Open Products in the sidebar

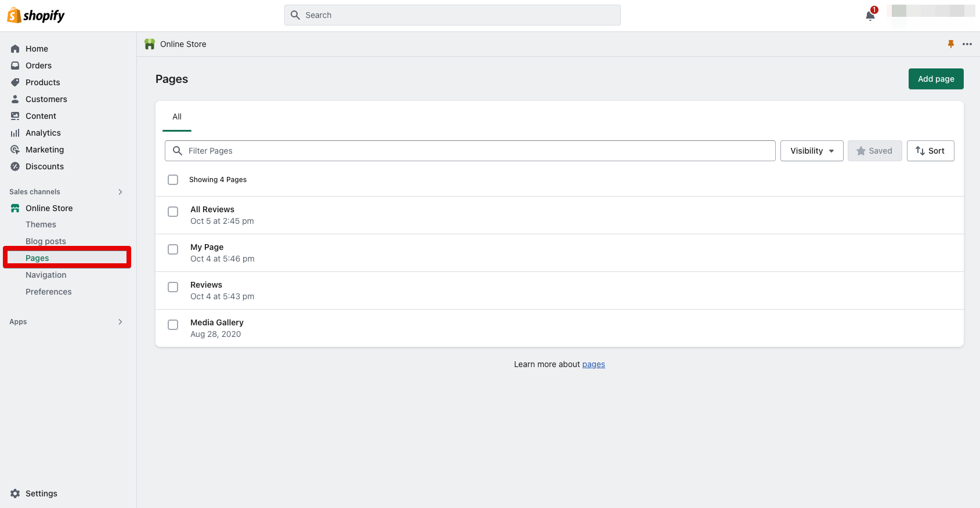(x=42, y=82)
